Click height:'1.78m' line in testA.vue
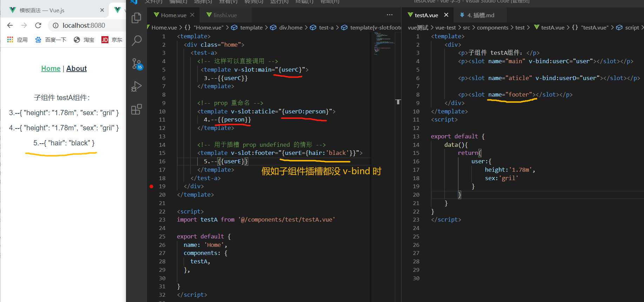The height and width of the screenshot is (302, 644). 510,170
